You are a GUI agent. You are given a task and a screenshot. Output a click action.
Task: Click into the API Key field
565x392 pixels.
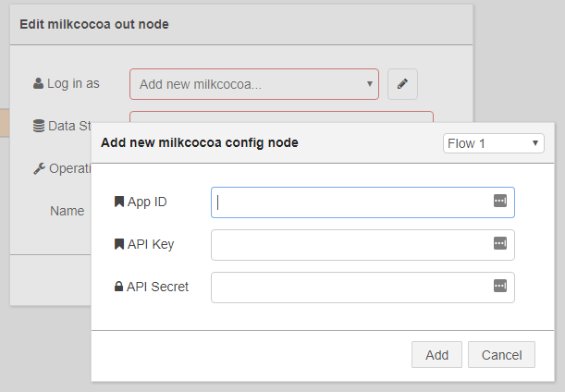(351, 244)
